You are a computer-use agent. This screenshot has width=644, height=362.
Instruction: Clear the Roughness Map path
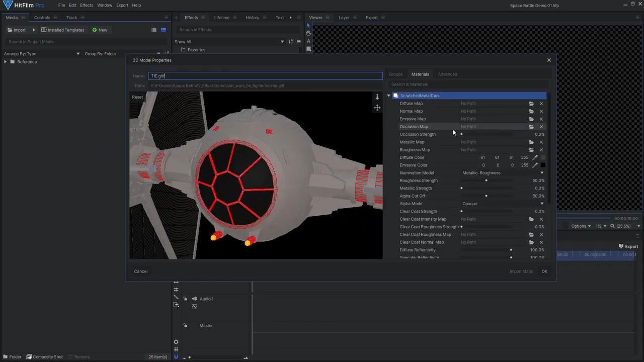(541, 150)
